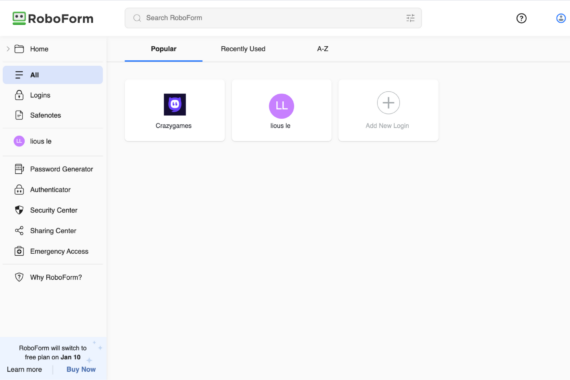
Task: Open Logins in the sidebar
Action: [x=40, y=95]
